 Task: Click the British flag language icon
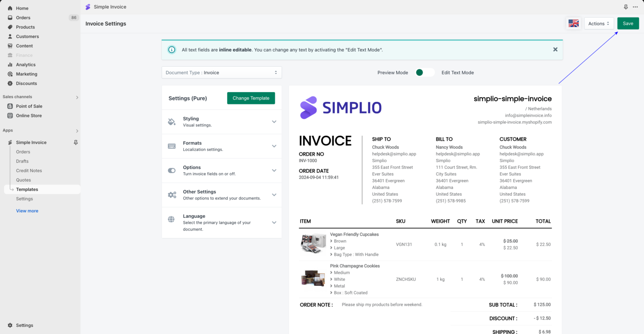coord(573,23)
